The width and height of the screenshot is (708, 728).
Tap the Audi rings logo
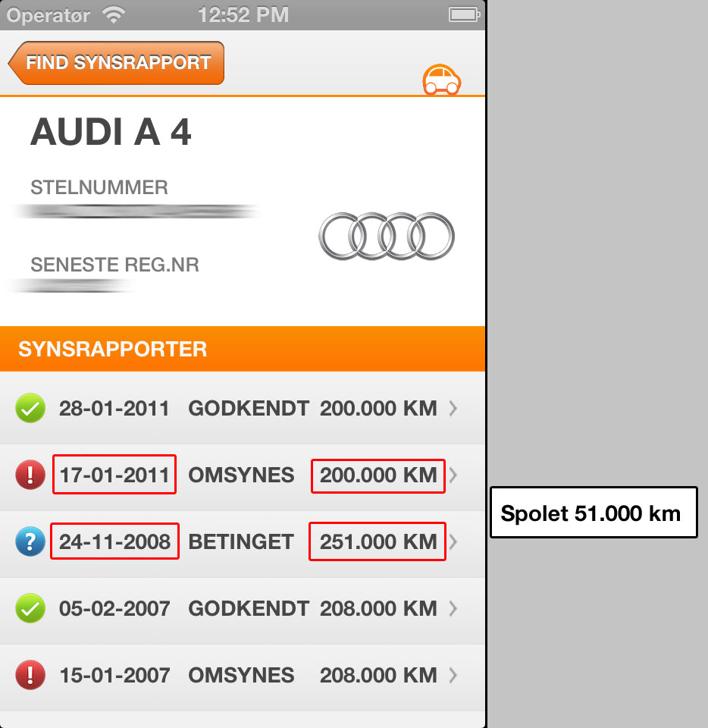pos(387,236)
